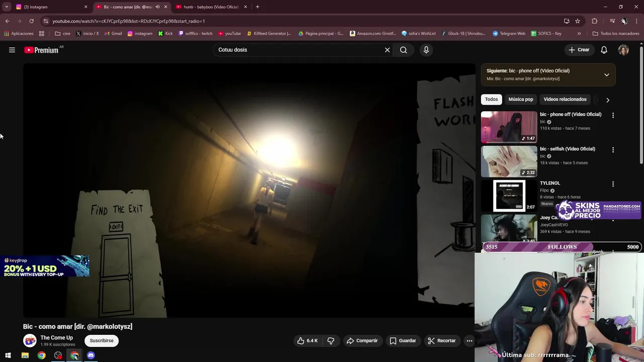The height and width of the screenshot is (362, 644).
Task: Run search with the magnifier button
Action: pos(404,50)
